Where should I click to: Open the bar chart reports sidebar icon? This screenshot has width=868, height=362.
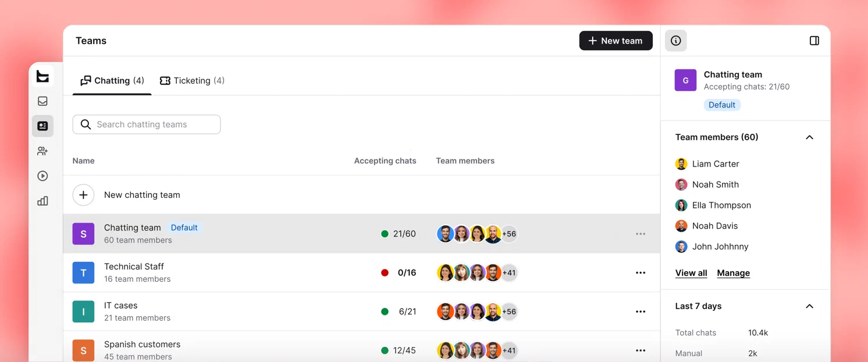[42, 201]
